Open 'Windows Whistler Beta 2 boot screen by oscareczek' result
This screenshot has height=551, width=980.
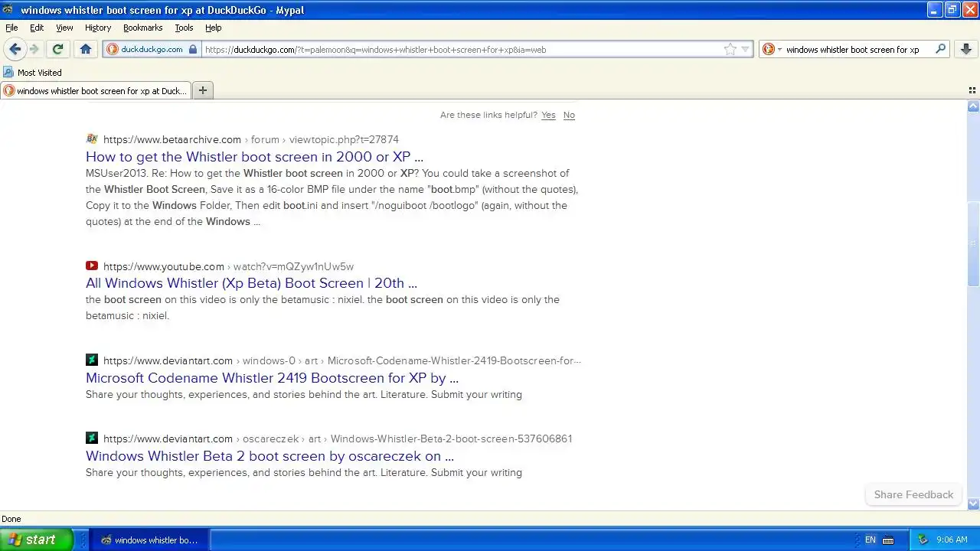269,456
